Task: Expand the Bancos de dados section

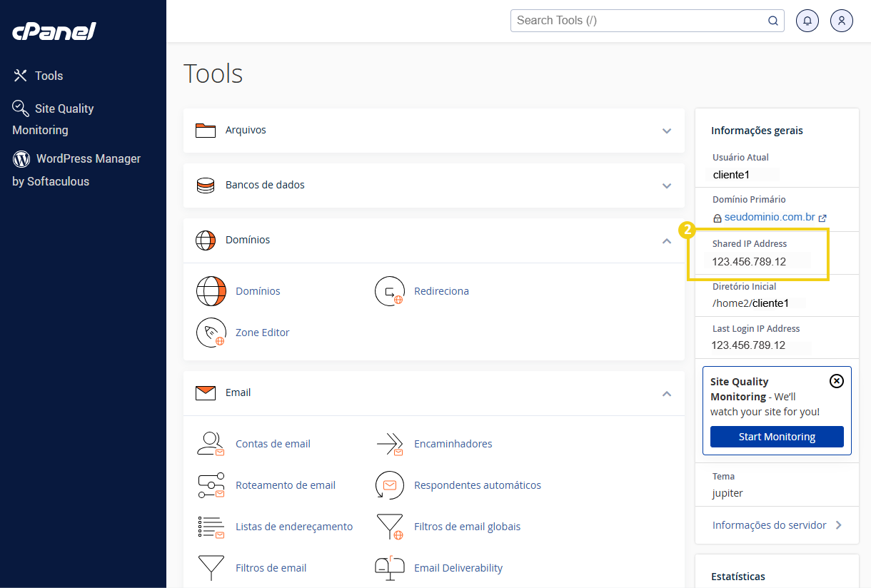Action: pos(667,186)
